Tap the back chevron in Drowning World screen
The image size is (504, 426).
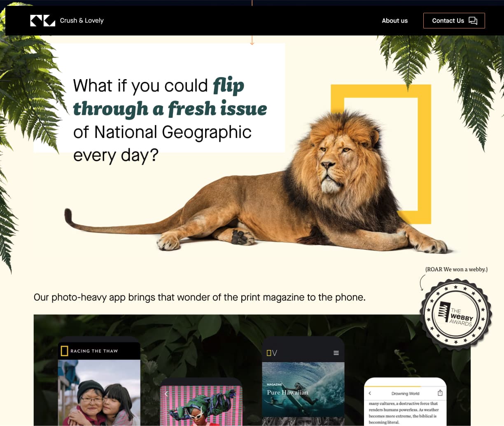tap(370, 393)
